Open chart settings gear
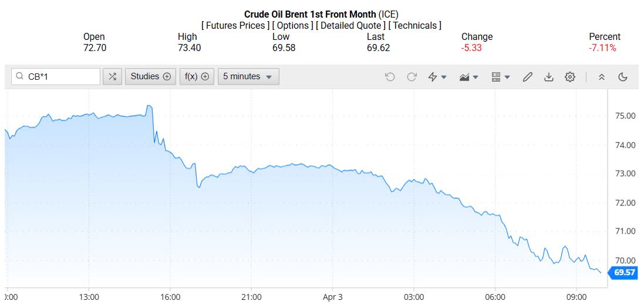 coord(569,77)
